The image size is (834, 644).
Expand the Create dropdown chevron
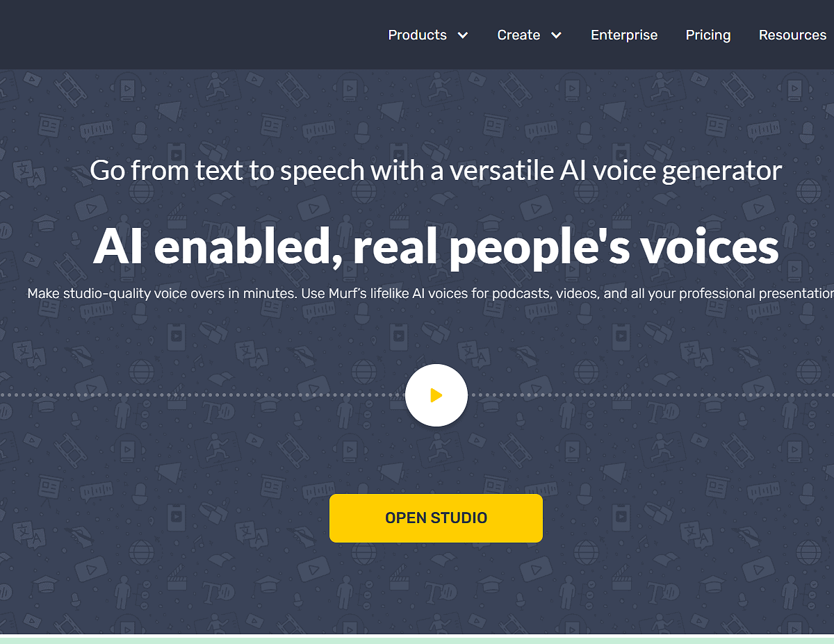click(556, 35)
